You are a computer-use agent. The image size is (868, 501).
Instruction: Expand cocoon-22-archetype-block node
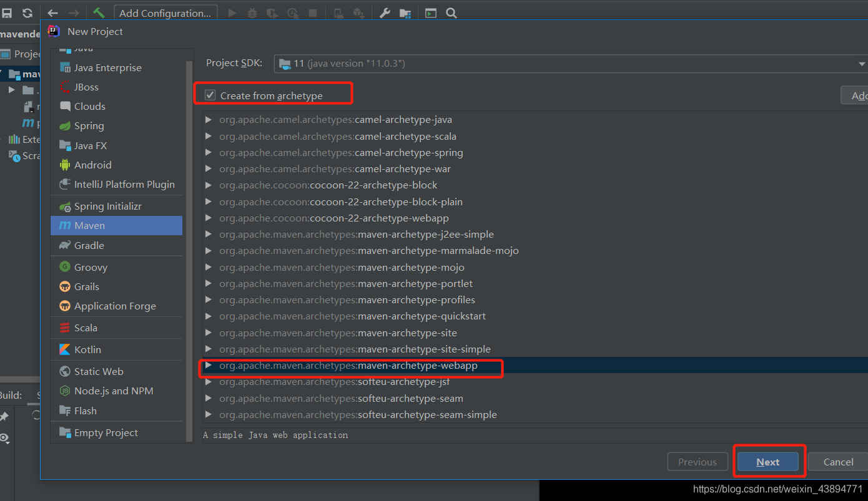click(208, 185)
